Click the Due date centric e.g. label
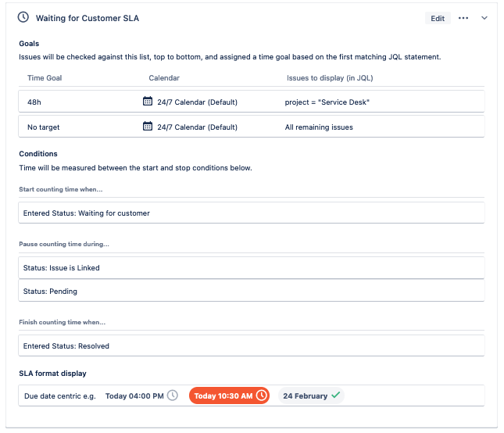The image size is (504, 433). (60, 396)
